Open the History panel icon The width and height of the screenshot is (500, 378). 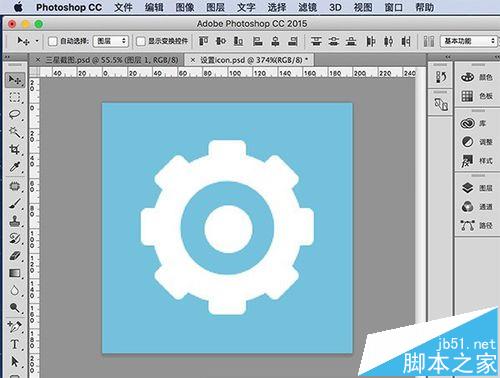pos(441,77)
